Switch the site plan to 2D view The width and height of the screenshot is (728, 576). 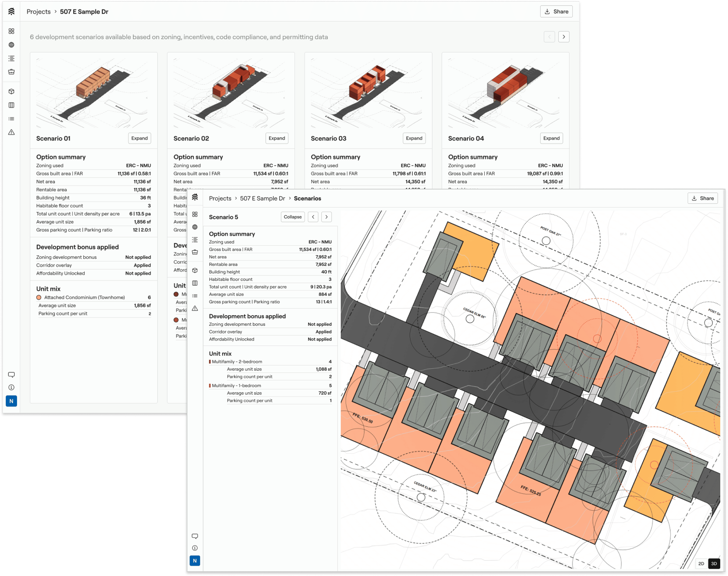pos(701,564)
